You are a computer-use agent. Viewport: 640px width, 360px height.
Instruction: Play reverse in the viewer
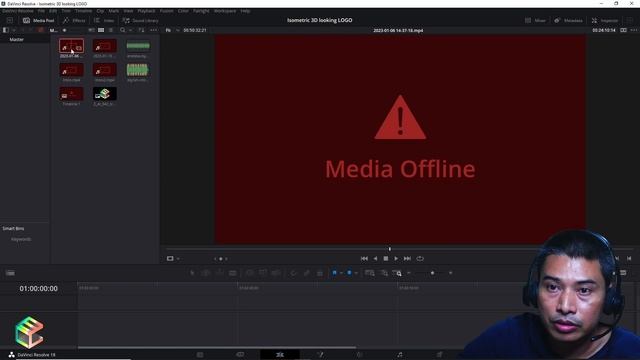pos(376,258)
